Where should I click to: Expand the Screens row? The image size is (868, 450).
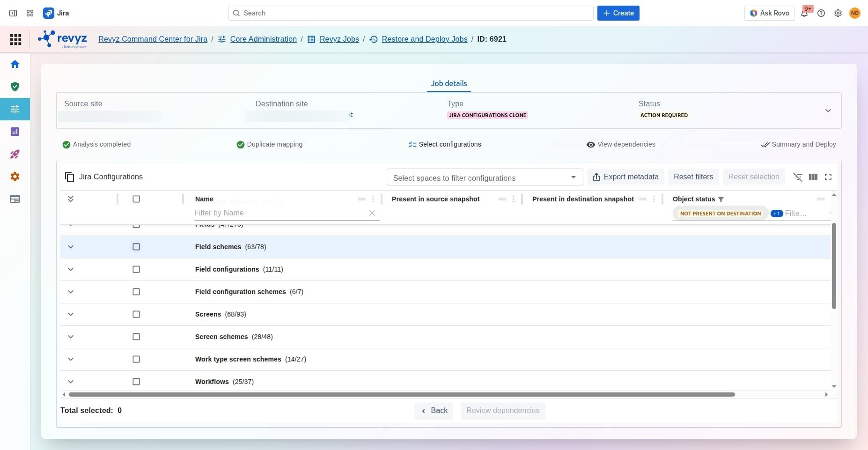click(71, 314)
